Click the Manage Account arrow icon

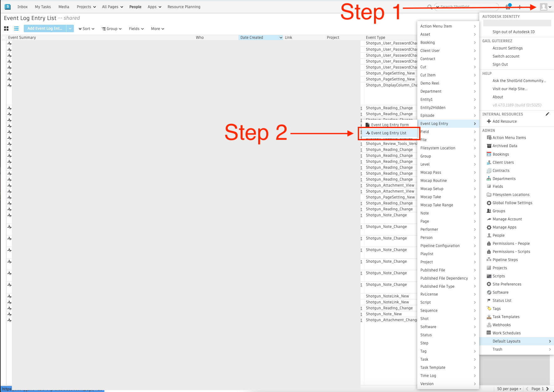pyautogui.click(x=489, y=219)
